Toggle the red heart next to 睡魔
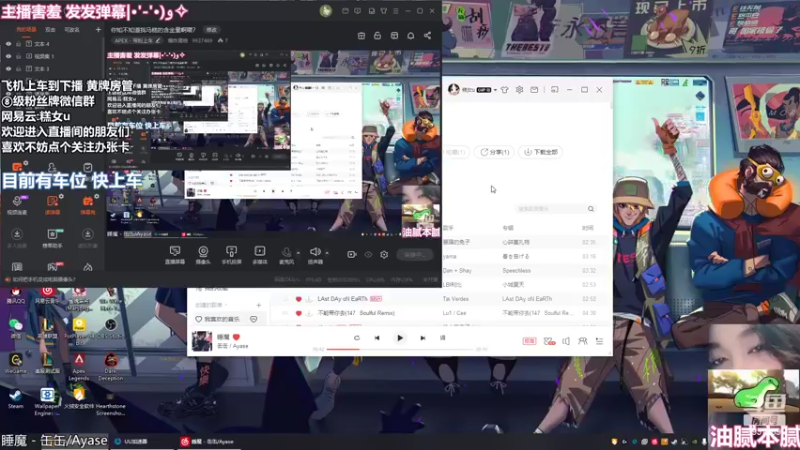The height and width of the screenshot is (450, 800). pyautogui.click(x=236, y=337)
